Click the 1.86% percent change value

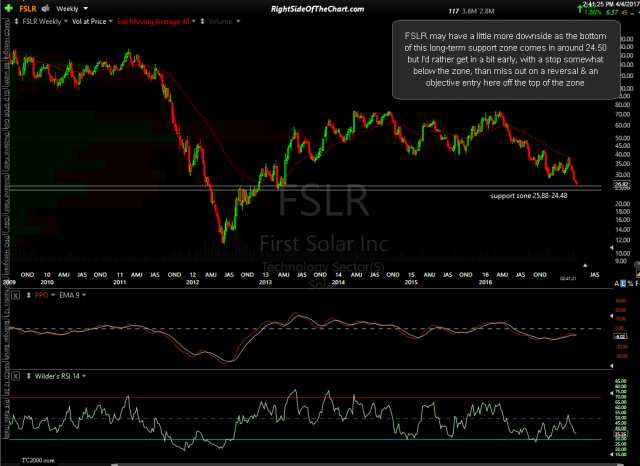coord(593,13)
